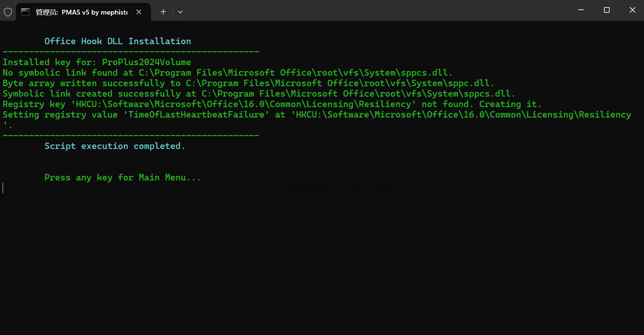Screen dimensions: 644x335
Task: Click the blinking text cursor line
Action: tap(3, 188)
